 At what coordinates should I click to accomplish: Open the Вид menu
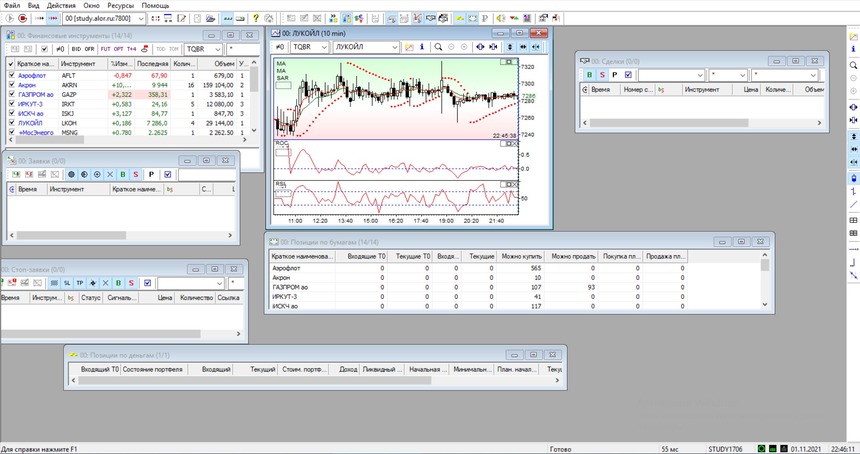click(x=33, y=5)
